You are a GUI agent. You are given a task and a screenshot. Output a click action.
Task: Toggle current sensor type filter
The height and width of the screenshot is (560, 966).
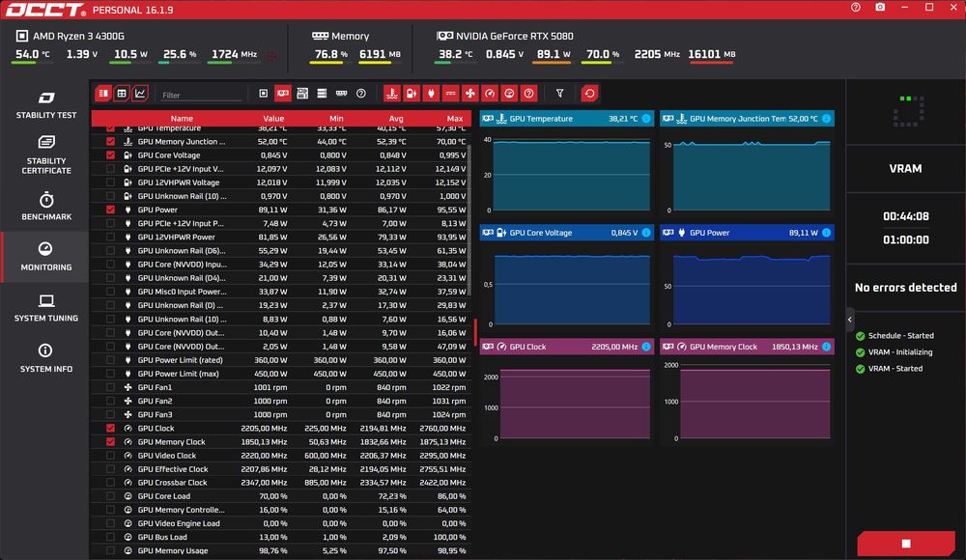click(450, 94)
